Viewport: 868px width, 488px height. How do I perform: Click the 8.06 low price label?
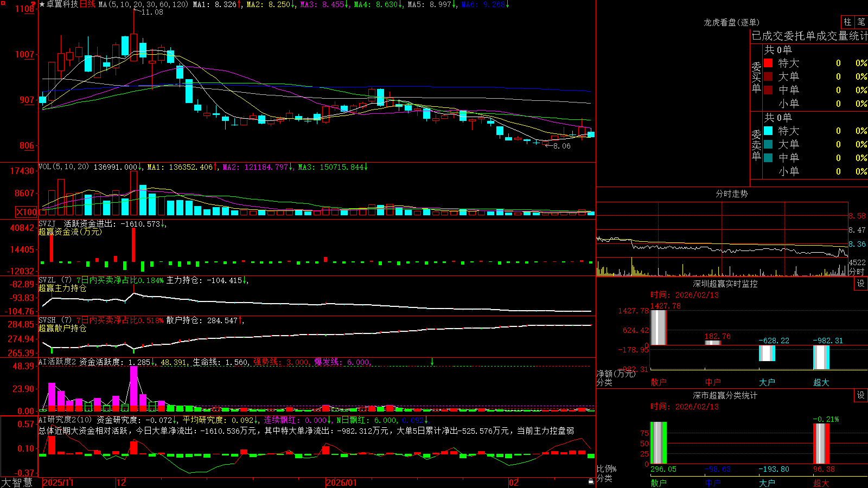coord(561,146)
